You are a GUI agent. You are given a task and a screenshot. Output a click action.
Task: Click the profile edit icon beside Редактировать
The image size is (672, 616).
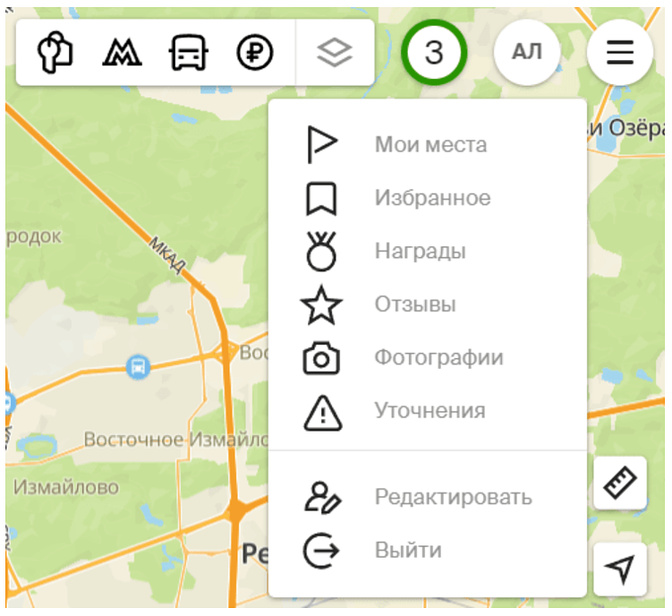(x=322, y=498)
